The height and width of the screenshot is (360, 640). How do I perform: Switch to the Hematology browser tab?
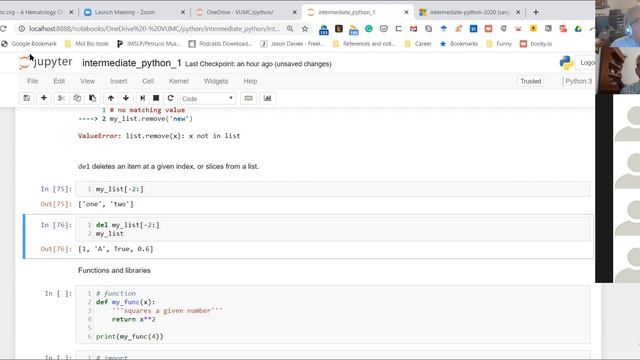point(32,12)
